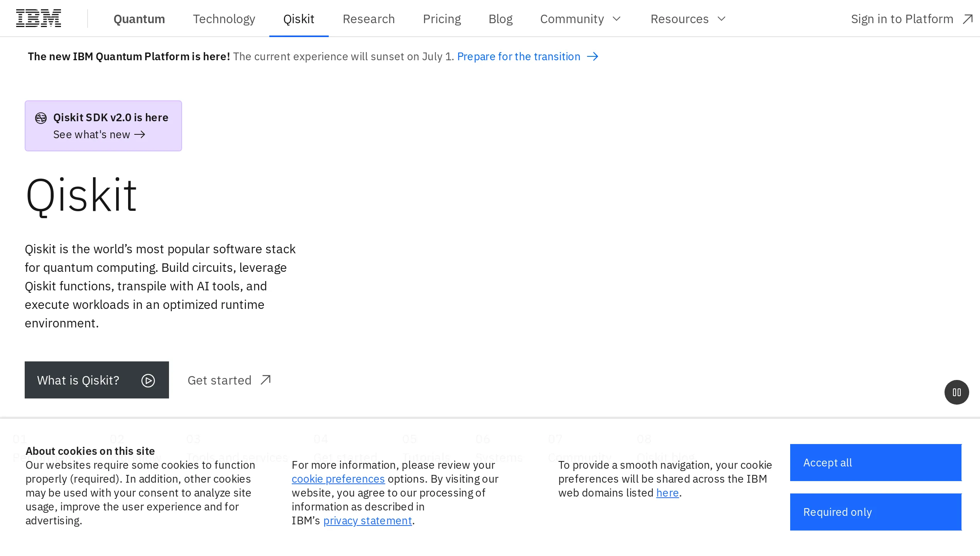Open the Blog page
This screenshot has width=980, height=556.
pos(500,19)
